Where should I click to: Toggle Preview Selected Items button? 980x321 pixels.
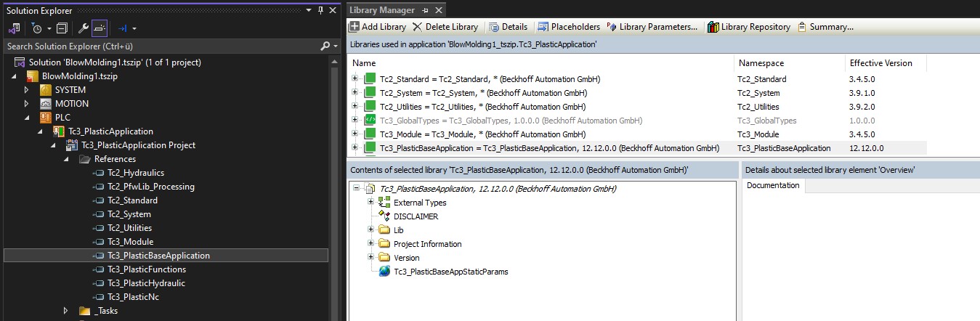100,28
